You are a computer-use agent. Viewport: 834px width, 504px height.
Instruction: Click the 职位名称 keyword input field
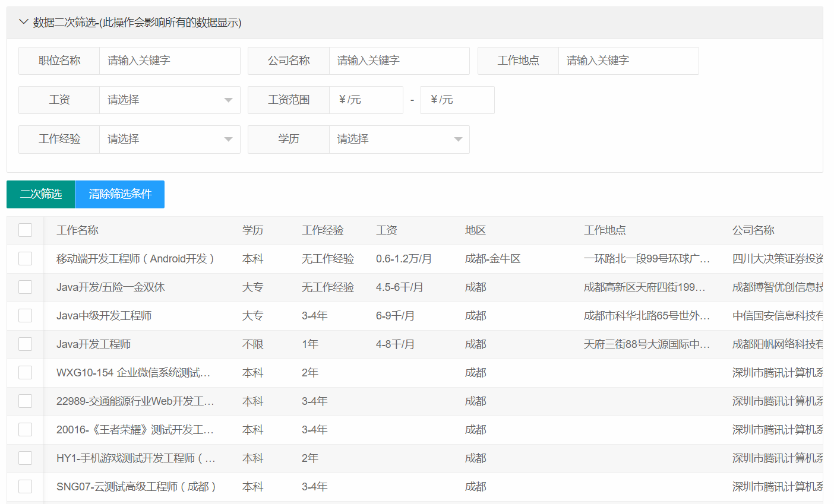(x=170, y=61)
